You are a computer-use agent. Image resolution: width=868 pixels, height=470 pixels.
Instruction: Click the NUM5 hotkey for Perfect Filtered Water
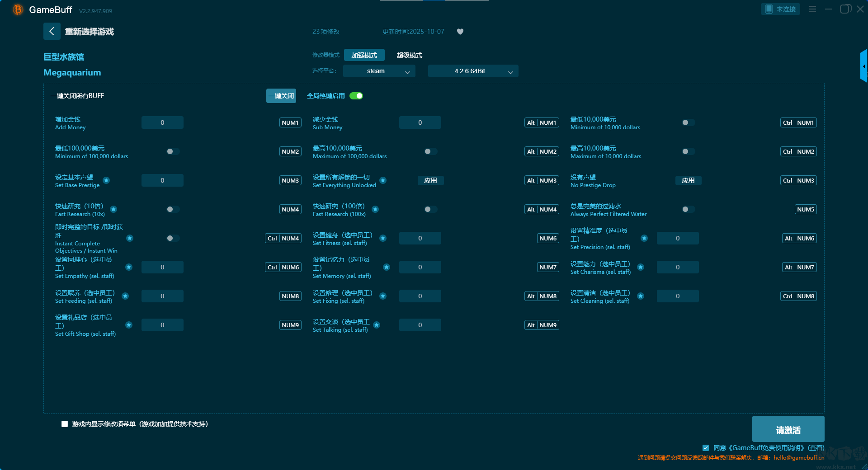pyautogui.click(x=806, y=209)
